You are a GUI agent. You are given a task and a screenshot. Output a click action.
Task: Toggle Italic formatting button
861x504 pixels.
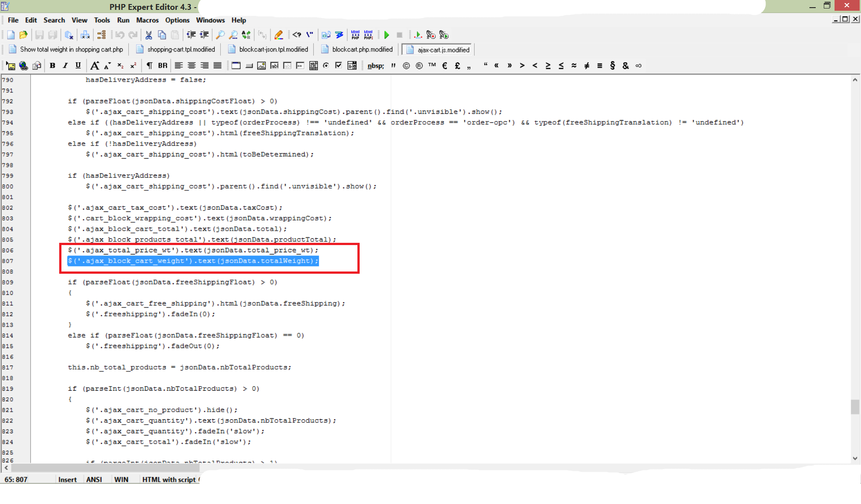pos(65,66)
